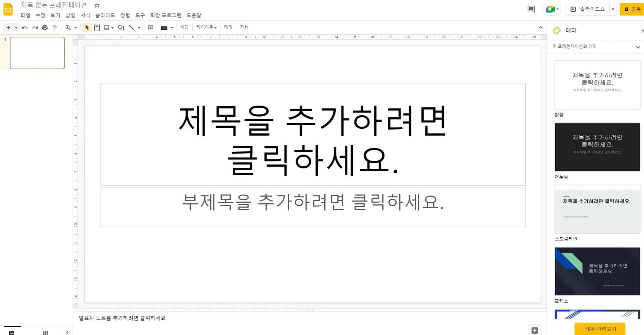Open image insert dropdown arrow

click(x=112, y=27)
